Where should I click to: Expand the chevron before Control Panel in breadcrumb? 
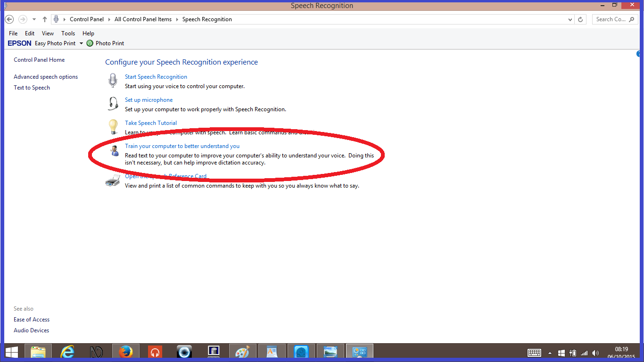[x=65, y=19]
